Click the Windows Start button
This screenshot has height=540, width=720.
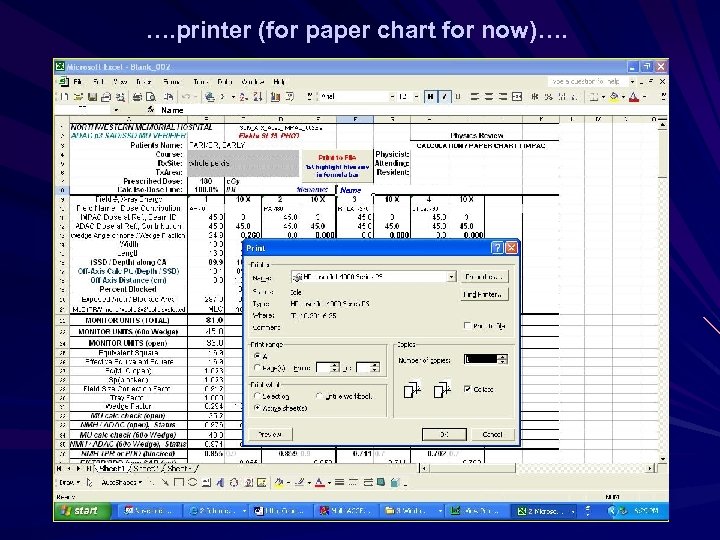click(83, 511)
